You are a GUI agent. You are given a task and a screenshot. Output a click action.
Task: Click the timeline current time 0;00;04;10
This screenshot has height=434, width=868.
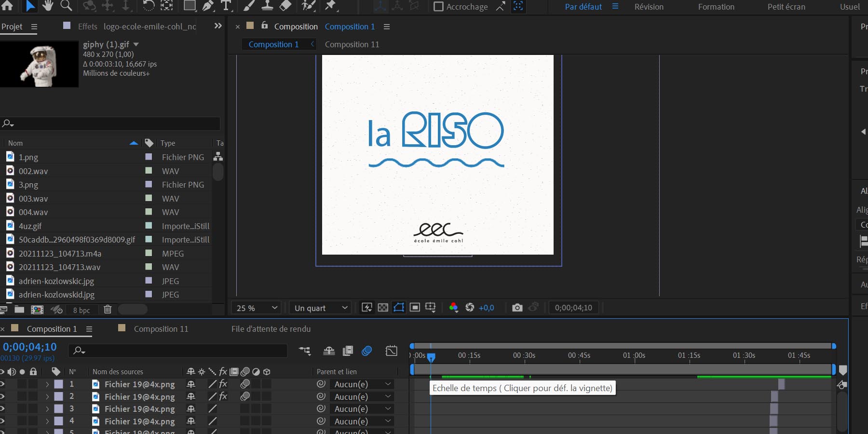(30, 347)
